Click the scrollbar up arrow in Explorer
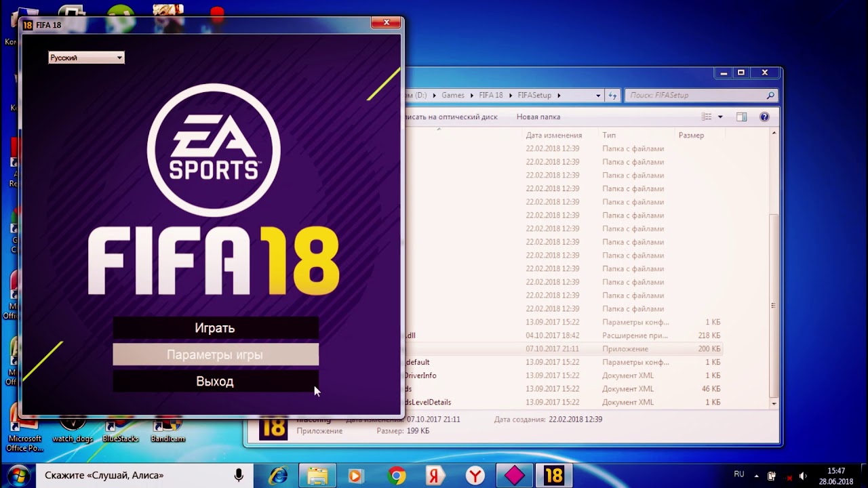868x488 pixels. click(x=774, y=134)
